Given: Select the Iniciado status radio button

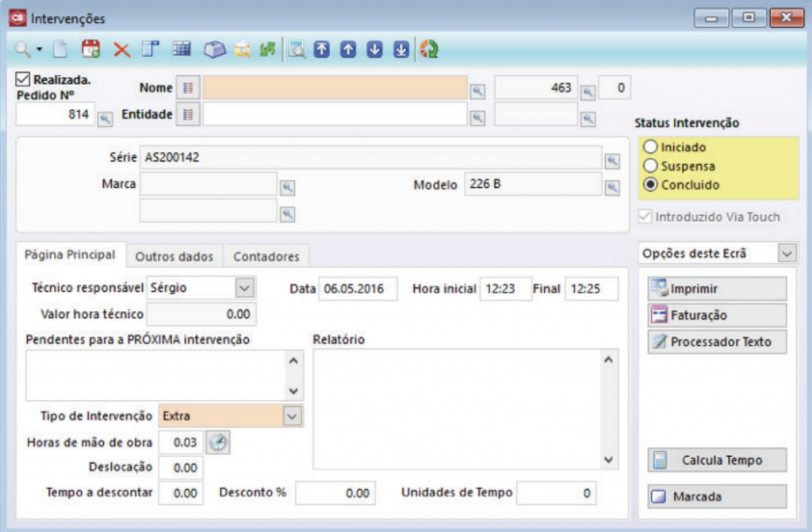Looking at the screenshot, I should 650,147.
